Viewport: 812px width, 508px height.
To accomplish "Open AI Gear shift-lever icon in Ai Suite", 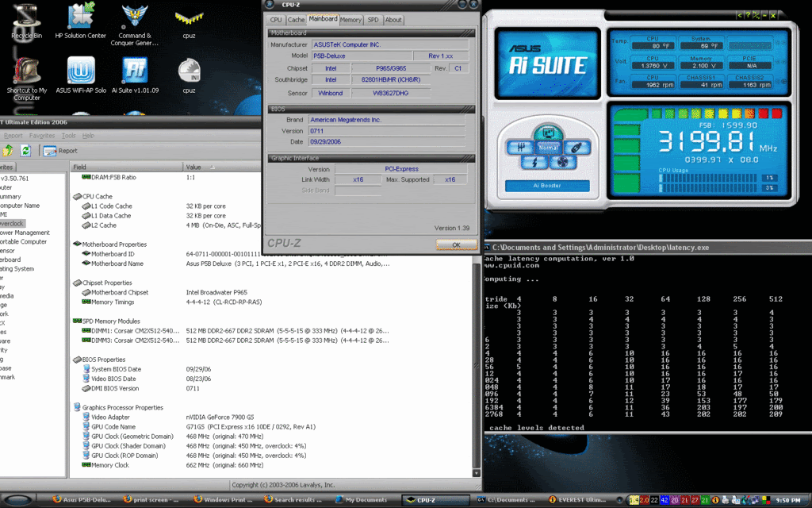I will coord(520,148).
